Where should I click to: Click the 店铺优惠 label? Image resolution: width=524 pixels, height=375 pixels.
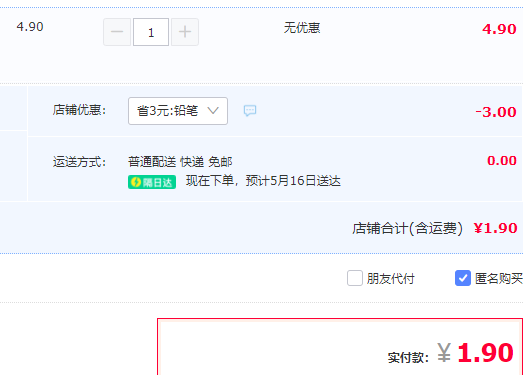pos(79,110)
